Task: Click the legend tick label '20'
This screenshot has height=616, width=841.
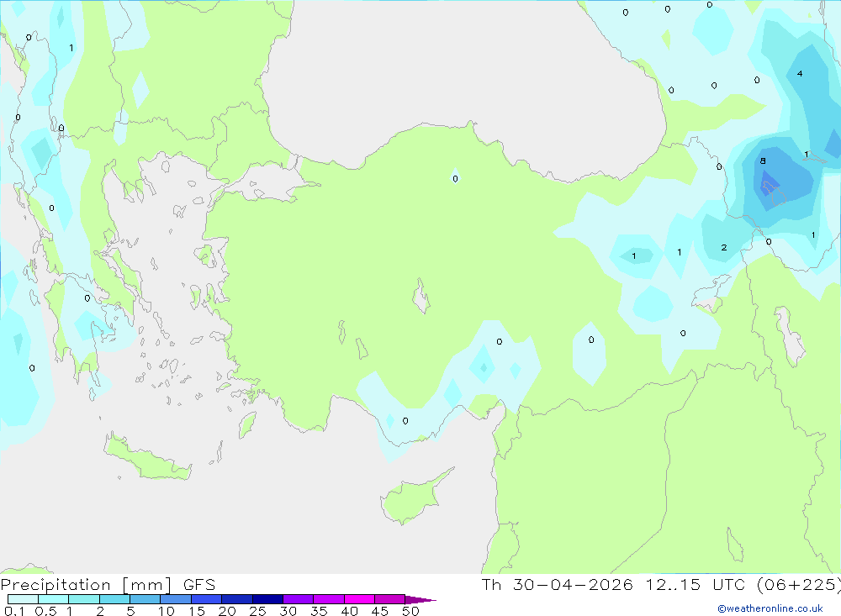Action: [x=227, y=611]
